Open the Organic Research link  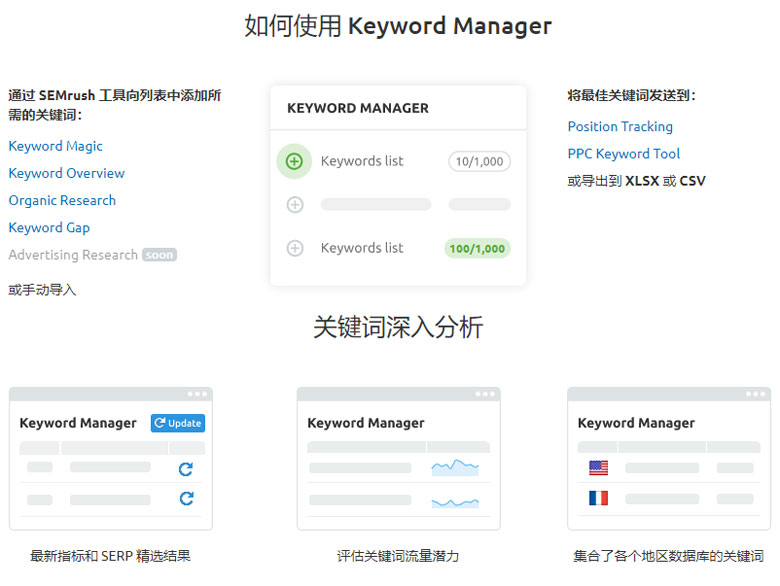coord(62,200)
